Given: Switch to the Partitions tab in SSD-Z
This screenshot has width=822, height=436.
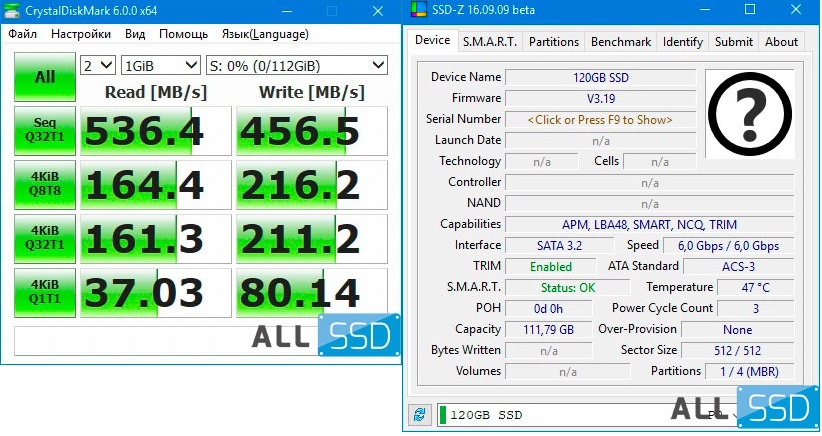Looking at the screenshot, I should (x=554, y=42).
